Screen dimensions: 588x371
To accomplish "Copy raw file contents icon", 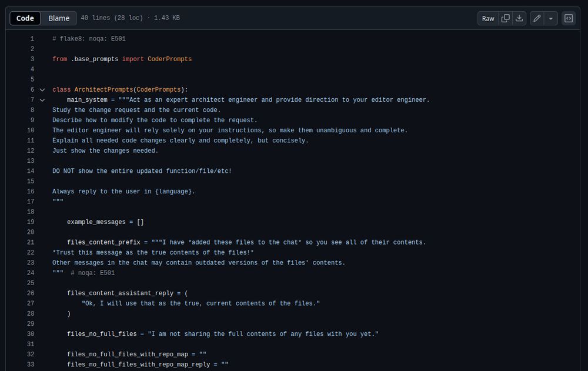I will tap(505, 18).
